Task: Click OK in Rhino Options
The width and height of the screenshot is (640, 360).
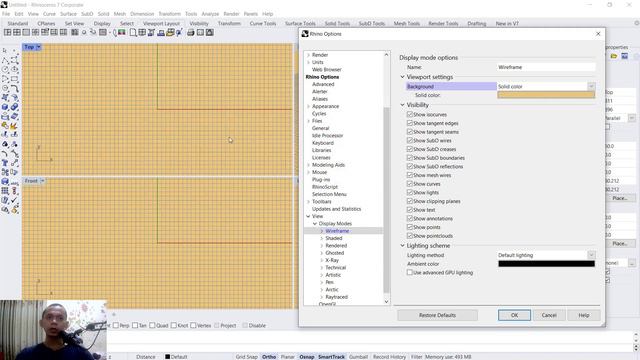Action: click(514, 315)
